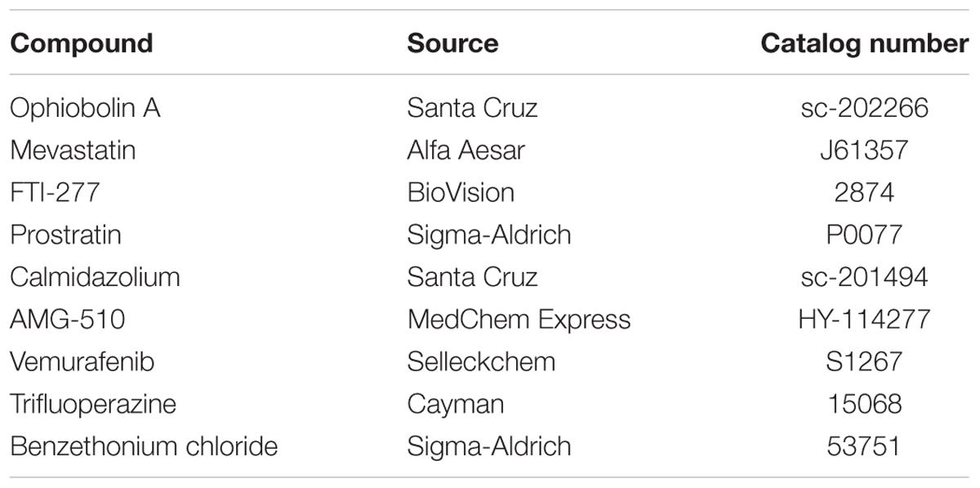Click the Alfa Aesar source cell
The width and height of the screenshot is (980, 488).
click(466, 150)
